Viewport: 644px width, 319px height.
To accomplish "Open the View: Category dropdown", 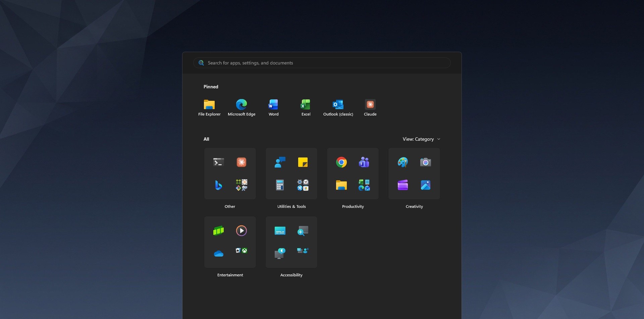I will click(x=422, y=139).
